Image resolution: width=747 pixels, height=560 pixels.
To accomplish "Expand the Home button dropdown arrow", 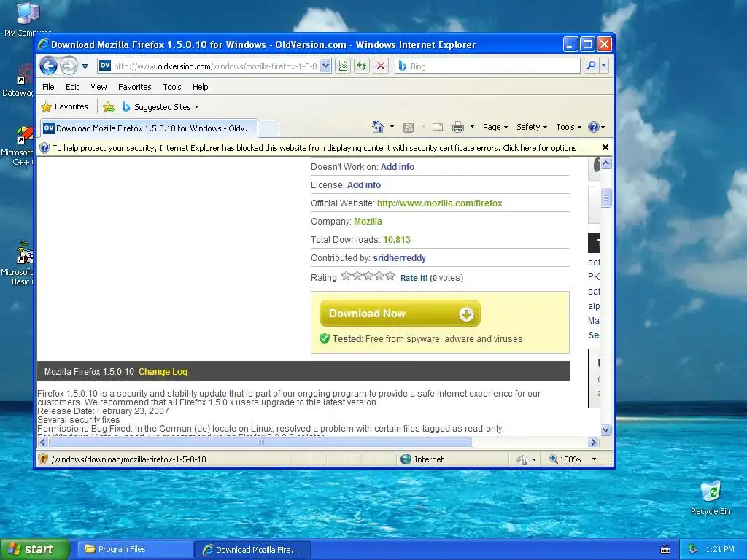I will (392, 127).
